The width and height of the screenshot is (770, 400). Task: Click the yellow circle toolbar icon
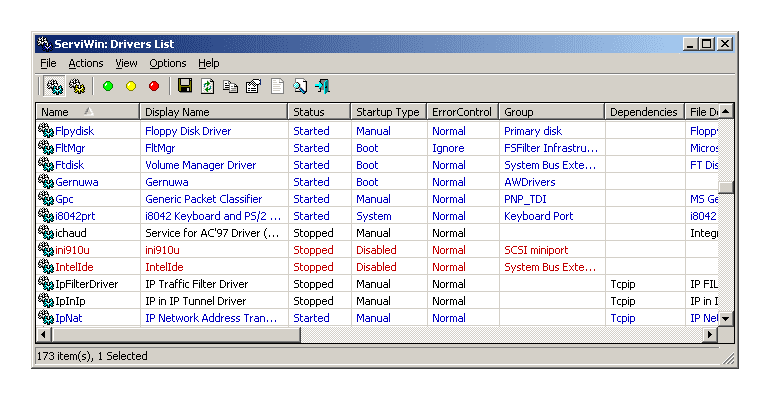pyautogui.click(x=131, y=87)
